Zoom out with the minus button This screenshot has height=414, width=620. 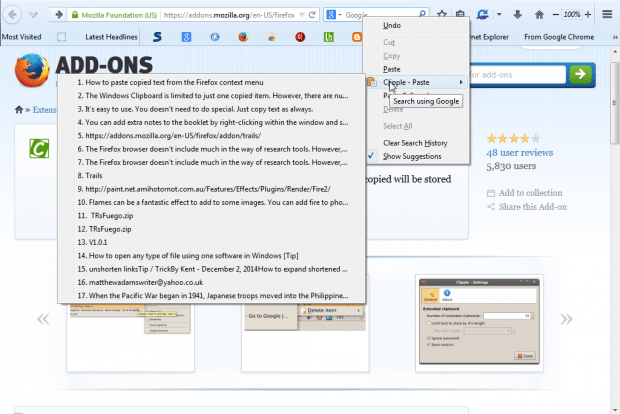coord(556,15)
